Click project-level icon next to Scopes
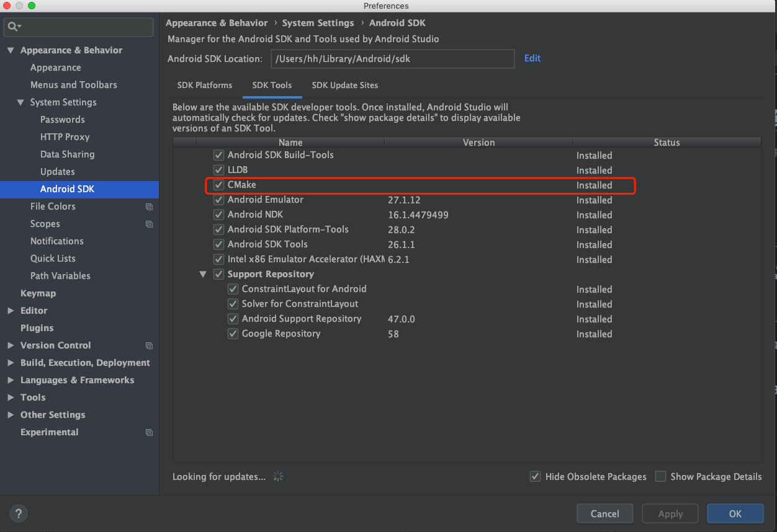The width and height of the screenshot is (777, 532). (149, 224)
